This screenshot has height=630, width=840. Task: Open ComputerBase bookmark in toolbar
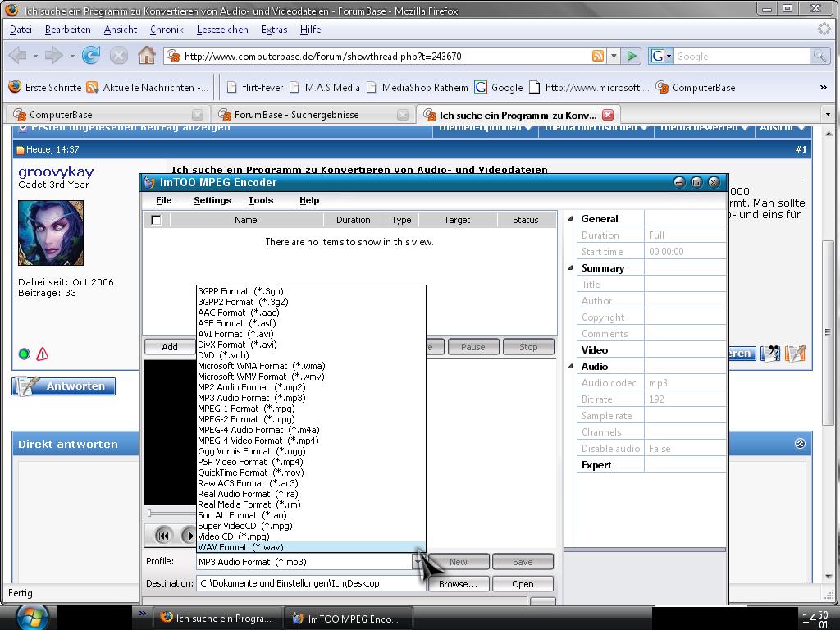point(696,87)
